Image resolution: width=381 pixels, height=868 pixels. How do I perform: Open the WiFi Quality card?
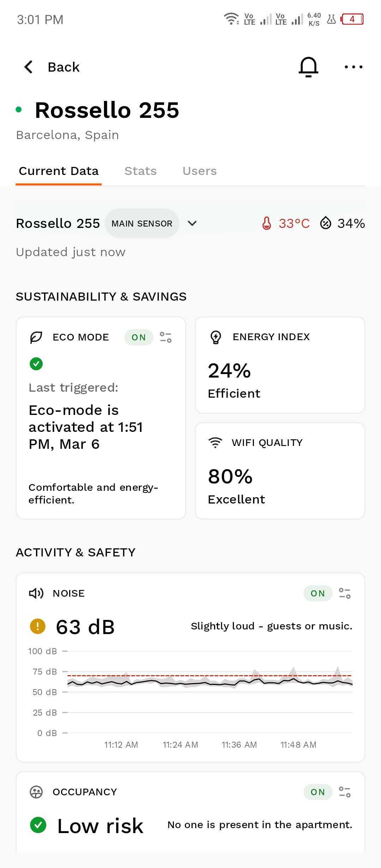pyautogui.click(x=280, y=471)
